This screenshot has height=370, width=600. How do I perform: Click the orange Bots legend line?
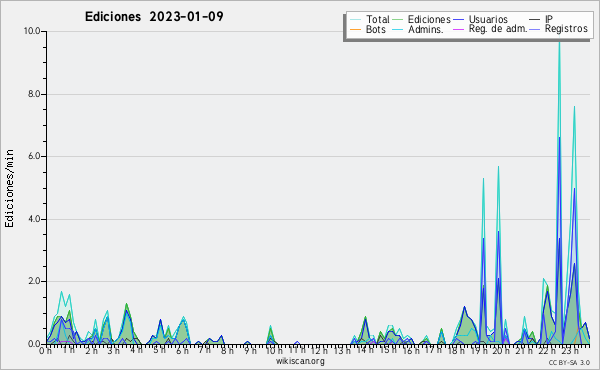(355, 29)
